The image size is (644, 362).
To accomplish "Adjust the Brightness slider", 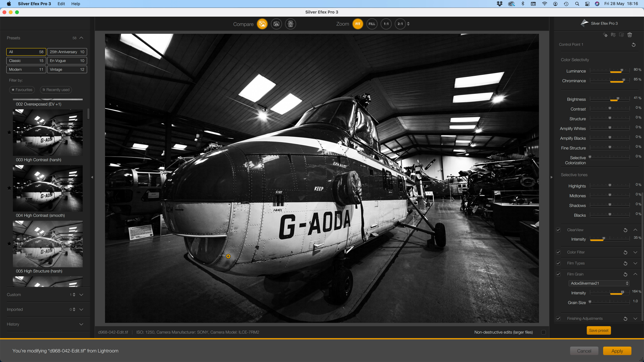I will point(618,98).
